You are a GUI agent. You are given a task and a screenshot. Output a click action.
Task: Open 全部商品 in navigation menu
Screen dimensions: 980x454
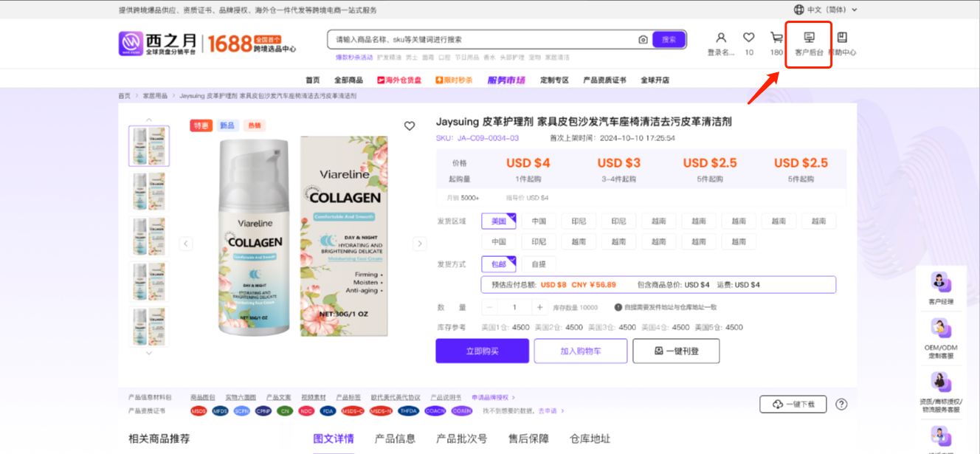pos(348,80)
